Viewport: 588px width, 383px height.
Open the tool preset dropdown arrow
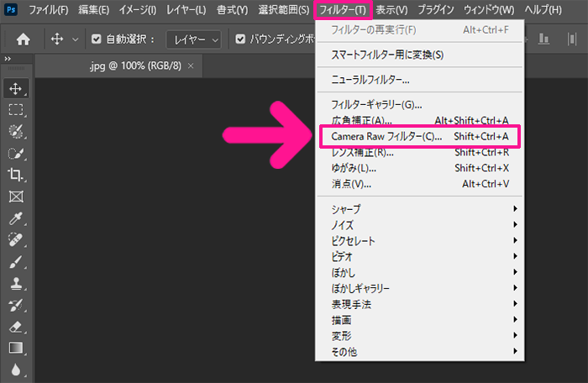(x=76, y=39)
